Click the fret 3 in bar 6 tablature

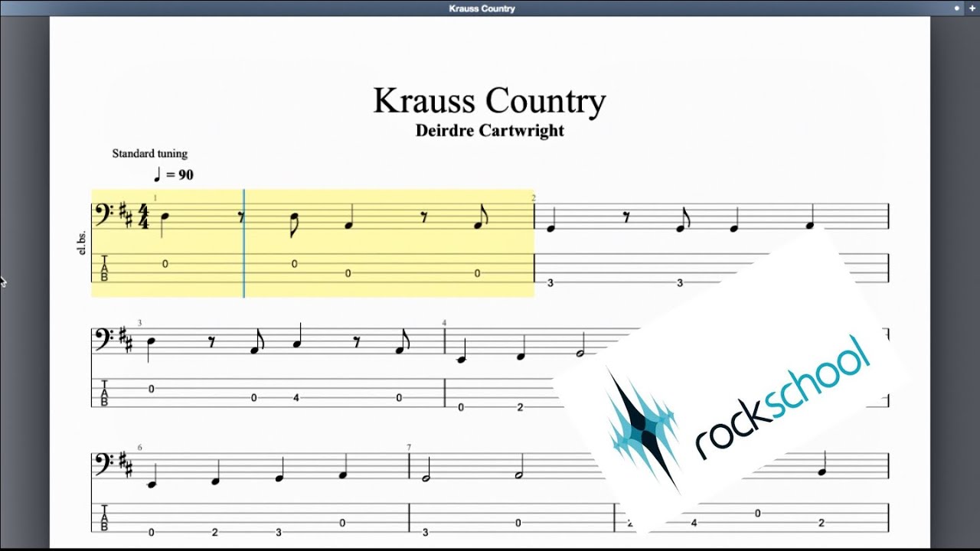coord(279,533)
